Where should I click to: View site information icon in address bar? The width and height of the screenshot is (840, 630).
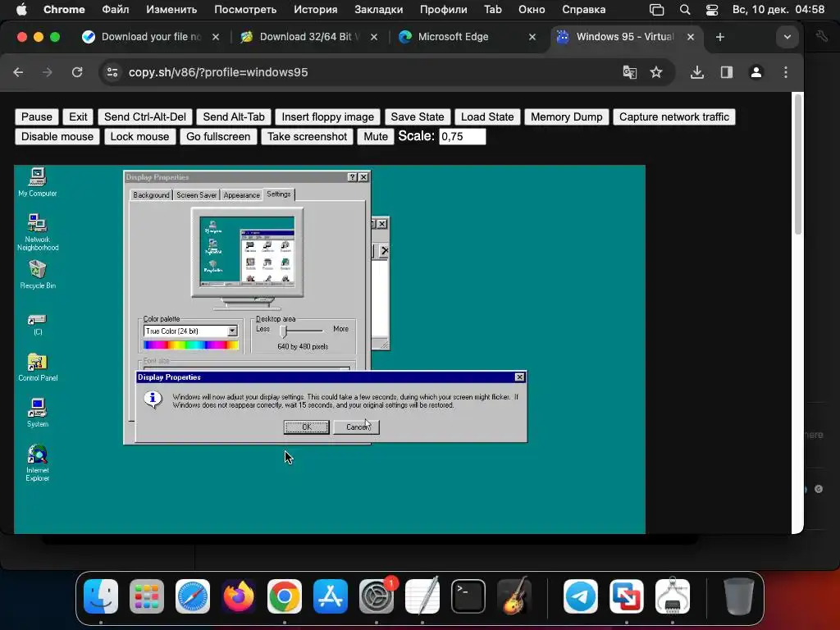pos(112,72)
